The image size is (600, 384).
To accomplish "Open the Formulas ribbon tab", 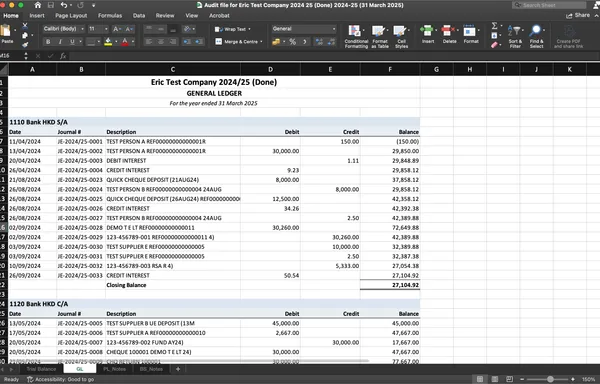I will click(x=110, y=16).
